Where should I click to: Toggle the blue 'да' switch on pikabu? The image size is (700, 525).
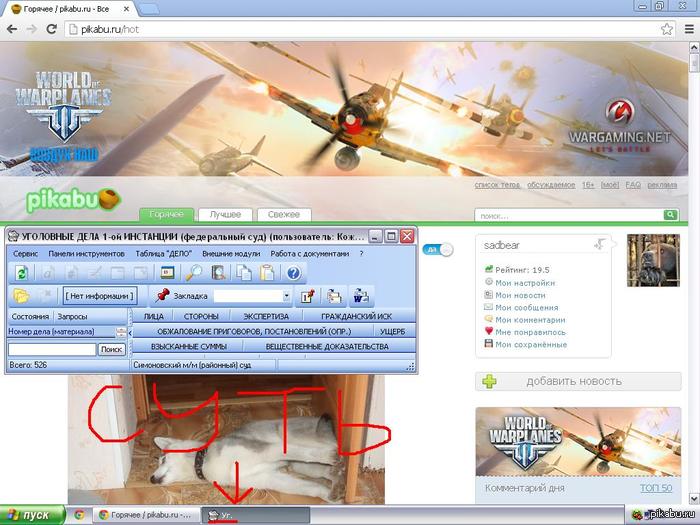coord(438,250)
